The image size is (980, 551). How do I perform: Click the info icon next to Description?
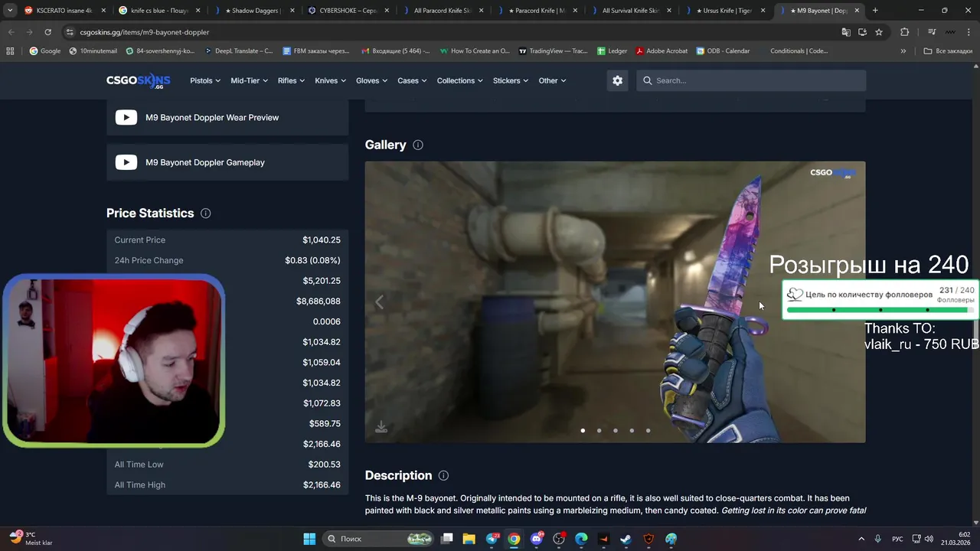point(443,475)
